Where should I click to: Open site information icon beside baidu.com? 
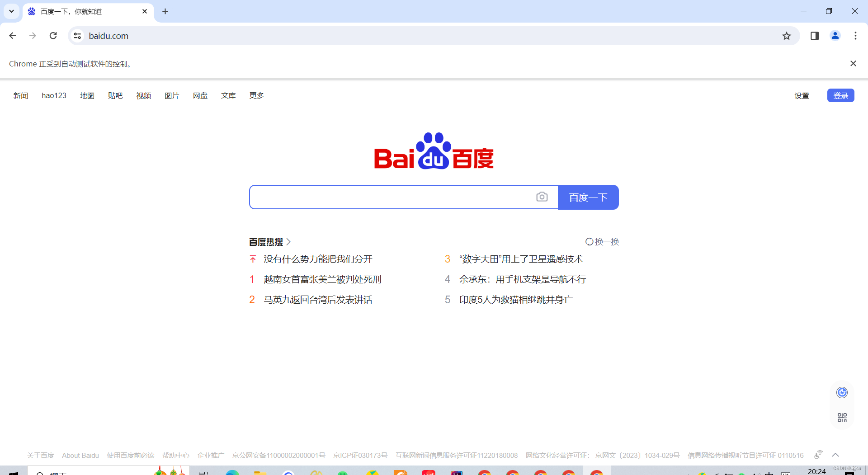tap(77, 36)
